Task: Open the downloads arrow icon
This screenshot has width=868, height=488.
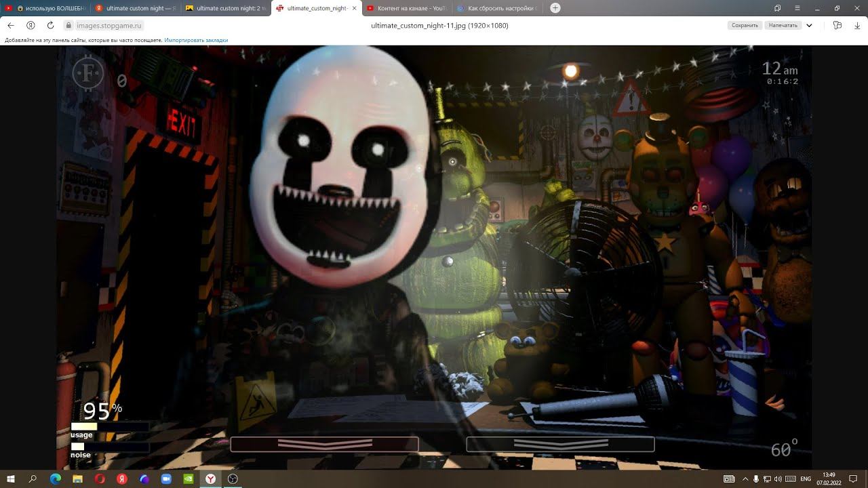Action: coord(857,25)
